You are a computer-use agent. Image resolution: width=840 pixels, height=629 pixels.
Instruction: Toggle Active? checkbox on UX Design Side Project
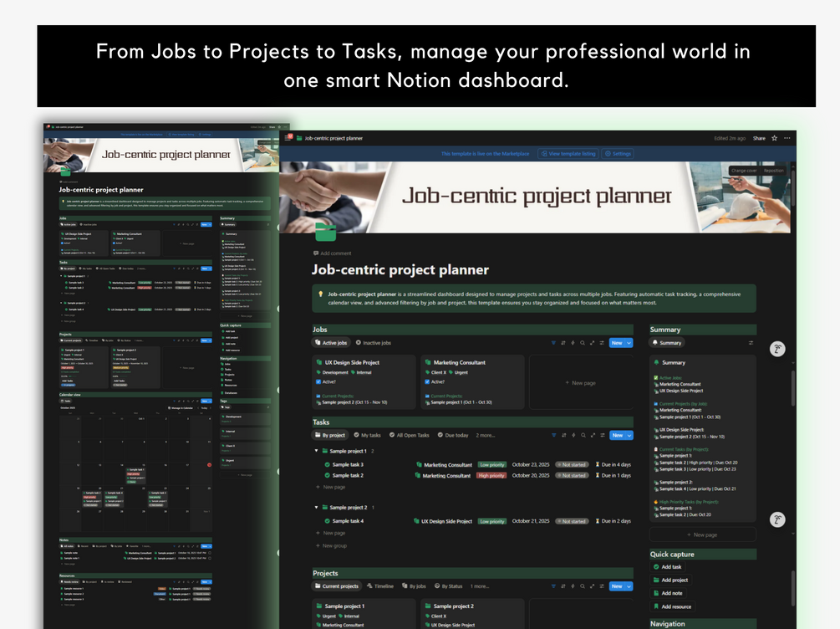tap(318, 382)
